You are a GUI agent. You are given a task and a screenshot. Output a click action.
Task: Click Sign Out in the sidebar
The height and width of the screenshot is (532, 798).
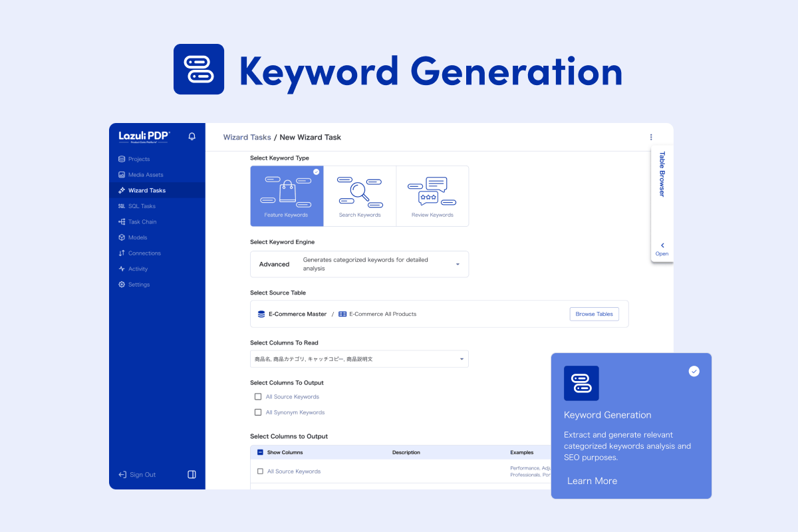tap(142, 475)
